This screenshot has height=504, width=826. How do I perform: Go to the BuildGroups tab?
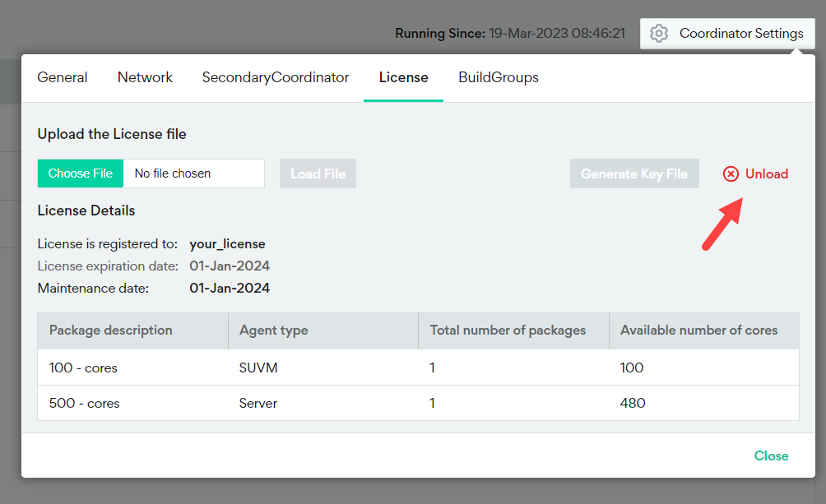[499, 77]
